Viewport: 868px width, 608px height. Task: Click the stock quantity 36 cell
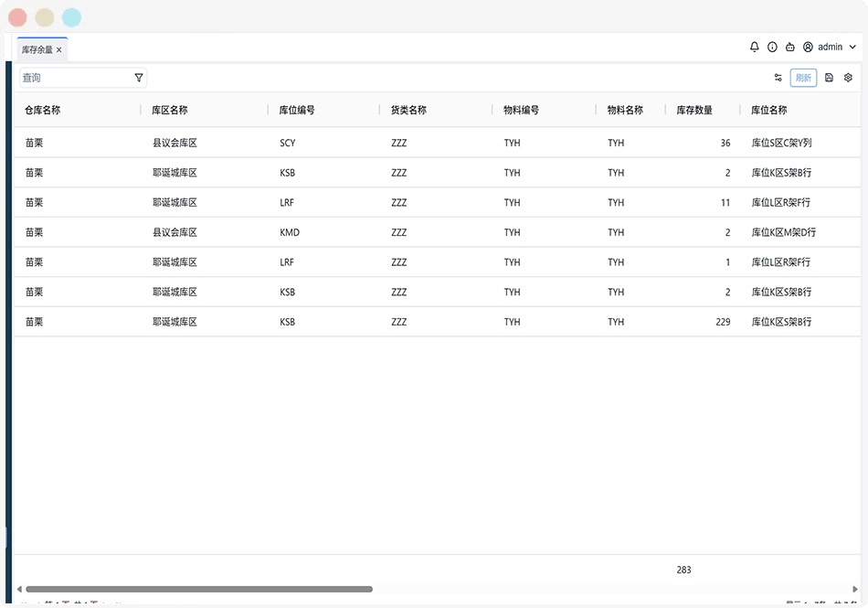(725, 143)
